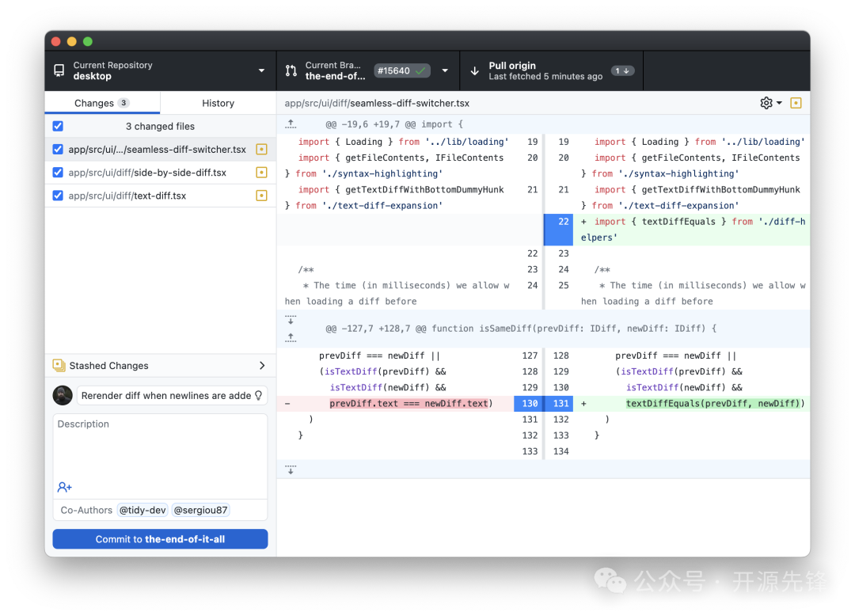Open the Current Repository dropdown arrow
Screen dimensions: 855x616
262,71
